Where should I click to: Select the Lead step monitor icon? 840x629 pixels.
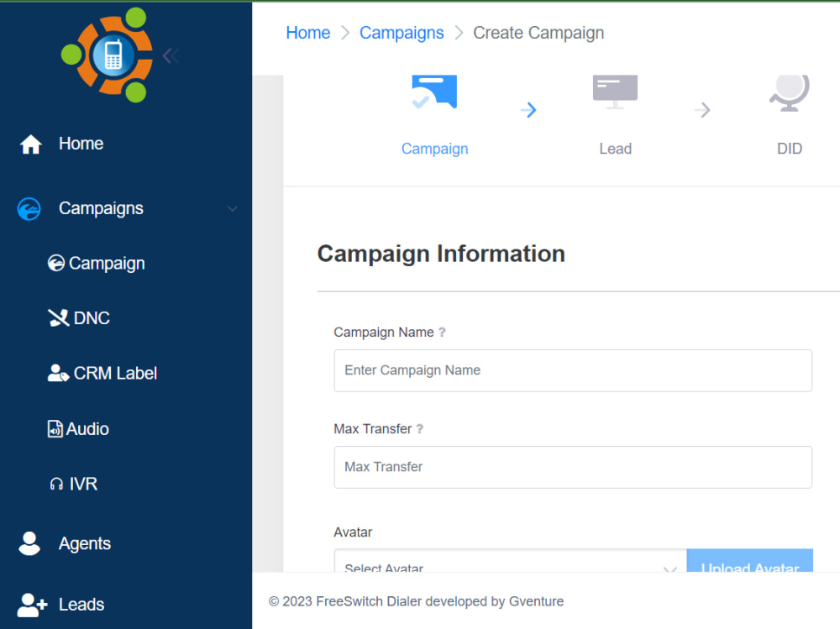(614, 91)
